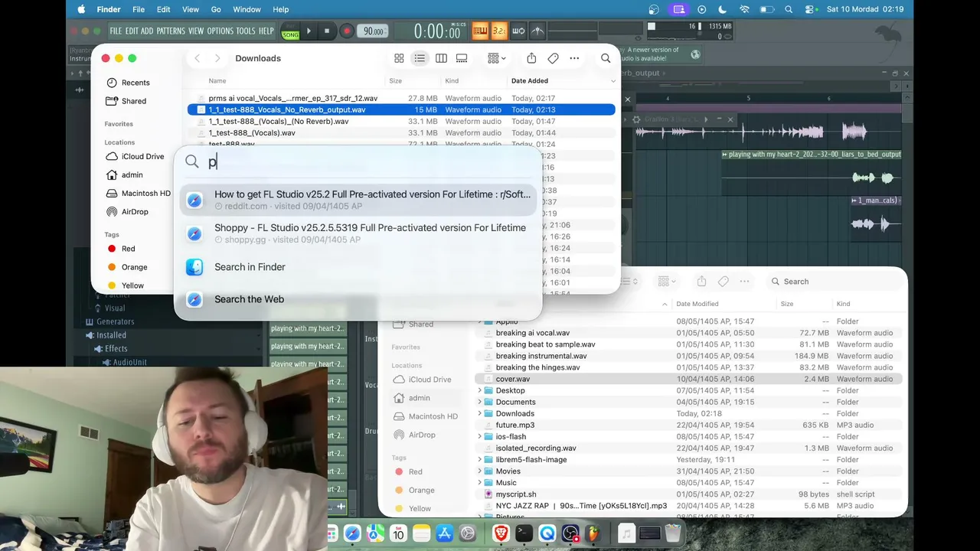The height and width of the screenshot is (551, 980).
Task: Open FL Studio from the Dock
Action: [592, 533]
